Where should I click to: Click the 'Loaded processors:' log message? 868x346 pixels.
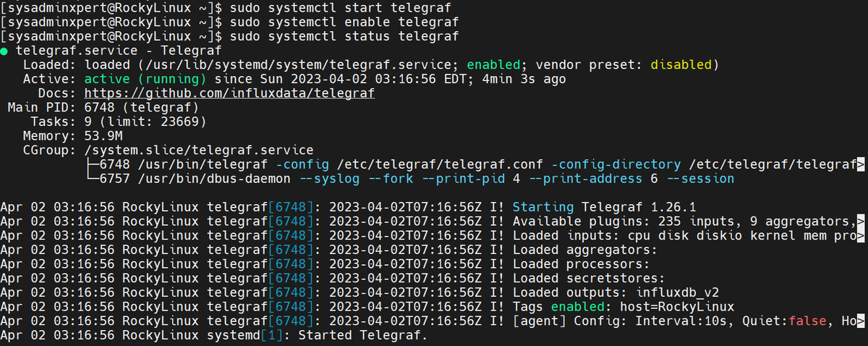click(x=581, y=265)
